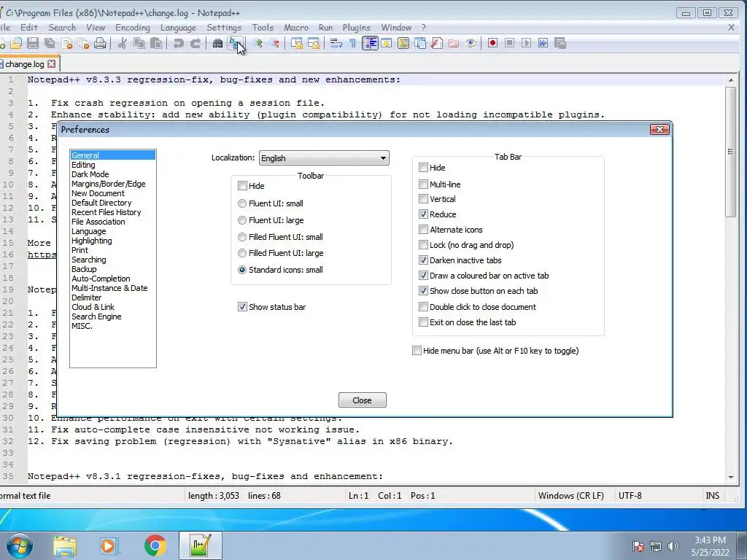Screen dimensions: 747x560
Task: Select Filled Fluent UI: small option
Action: pos(242,237)
